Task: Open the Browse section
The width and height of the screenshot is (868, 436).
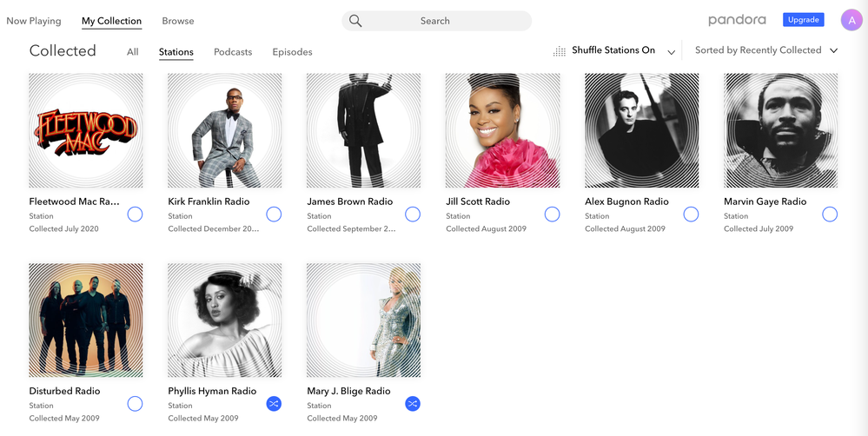Action: pyautogui.click(x=178, y=21)
